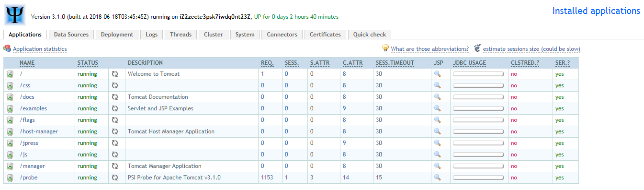Switch to the Logs tab
This screenshot has width=644, height=190.
(x=152, y=35)
